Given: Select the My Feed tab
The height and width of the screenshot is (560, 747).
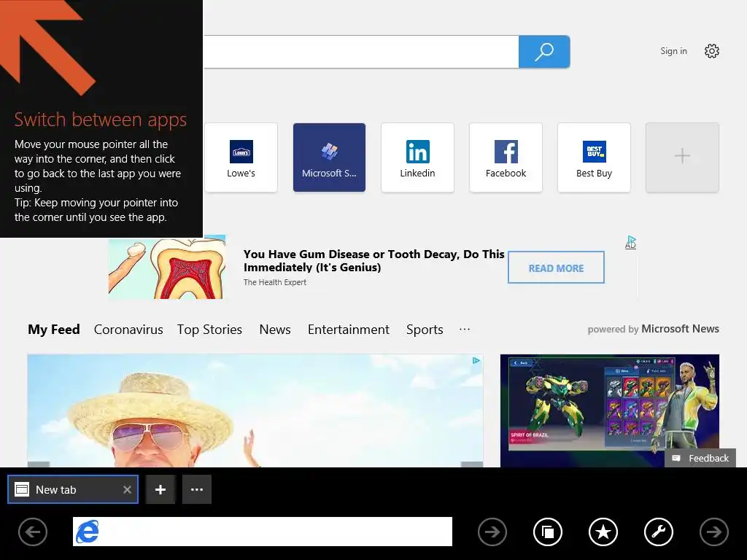Looking at the screenshot, I should click(53, 329).
